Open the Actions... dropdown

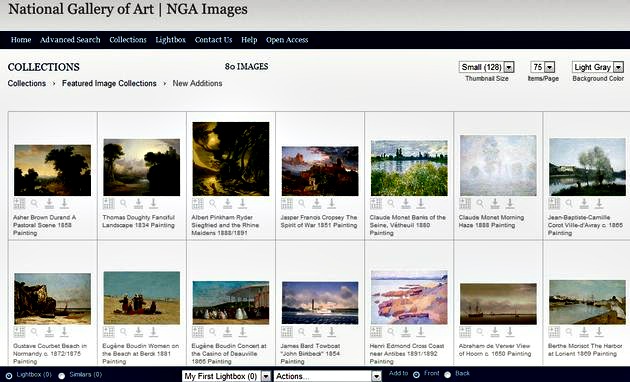[x=327, y=376]
